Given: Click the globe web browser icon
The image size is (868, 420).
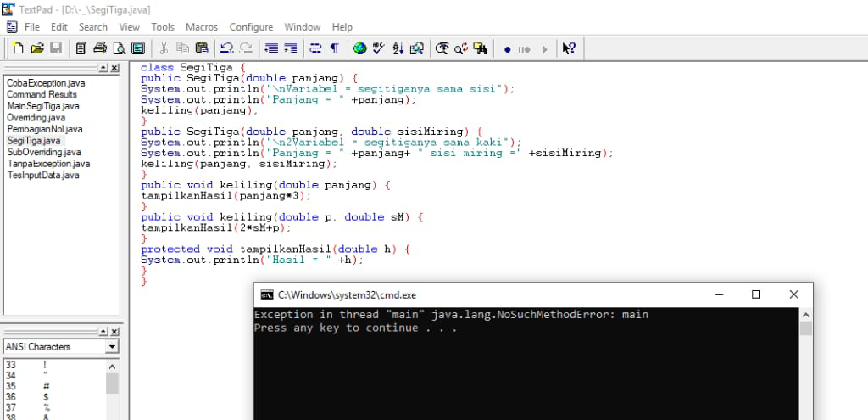Looking at the screenshot, I should pyautogui.click(x=359, y=48).
